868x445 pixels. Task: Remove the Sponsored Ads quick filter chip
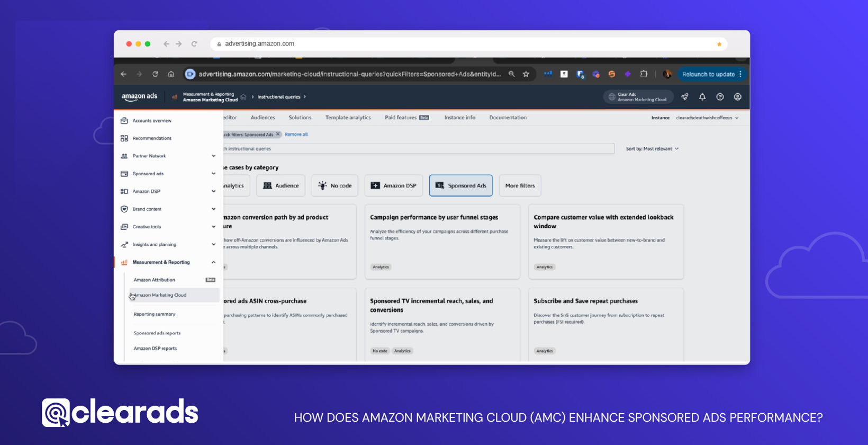[278, 134]
